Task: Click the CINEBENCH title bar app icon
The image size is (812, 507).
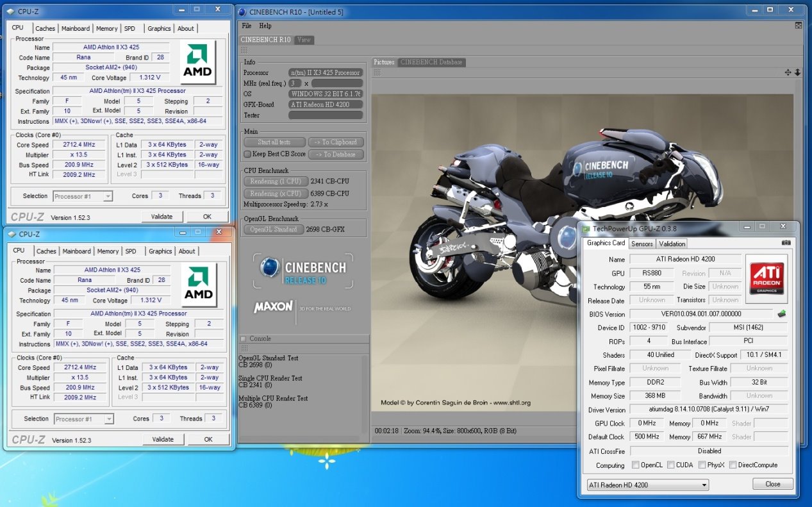Action: click(241, 12)
